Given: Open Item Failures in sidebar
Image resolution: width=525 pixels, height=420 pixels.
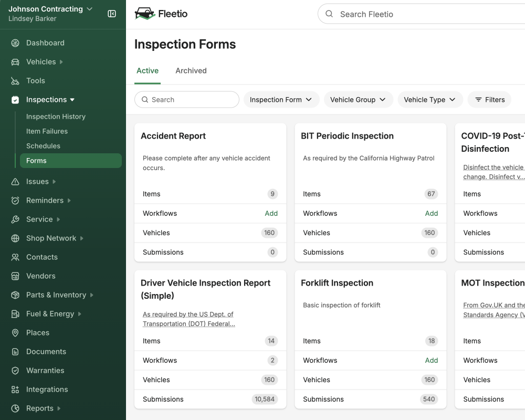Looking at the screenshot, I should click(x=47, y=131).
